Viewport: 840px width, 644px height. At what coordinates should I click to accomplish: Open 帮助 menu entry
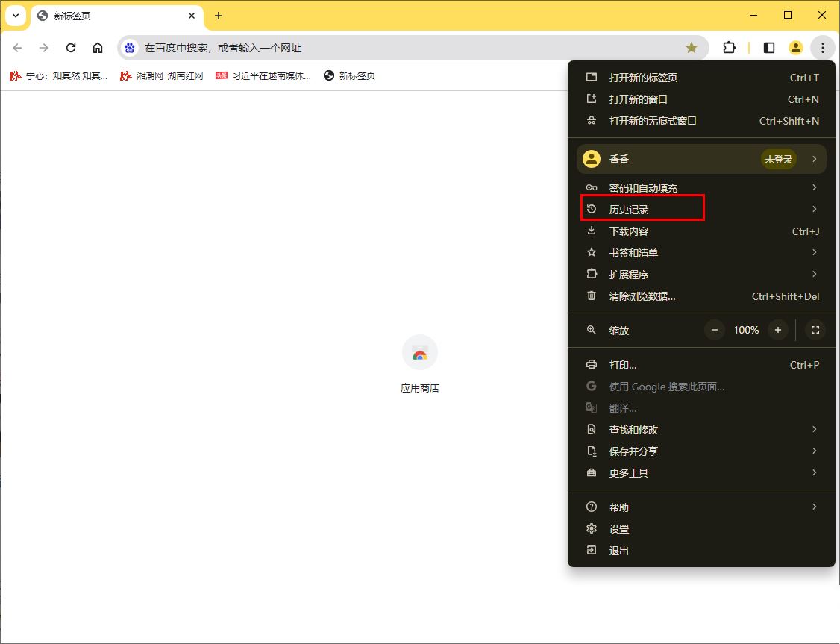point(701,507)
